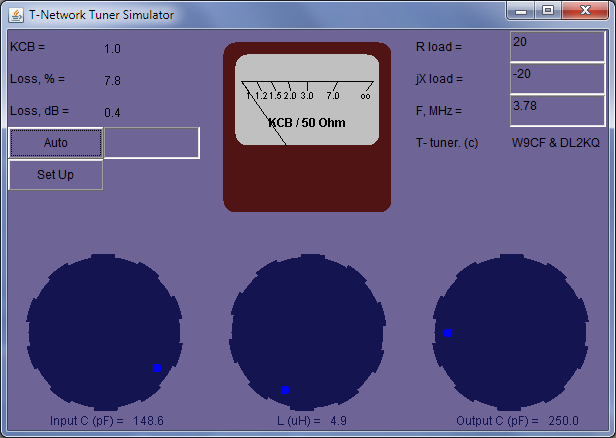The image size is (616, 438).
Task: Click the blue marker on Input C knob
Action: [x=157, y=368]
